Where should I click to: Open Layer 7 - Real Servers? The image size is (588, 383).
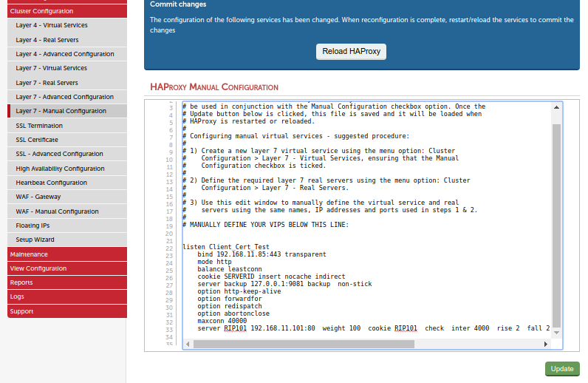click(x=67, y=83)
